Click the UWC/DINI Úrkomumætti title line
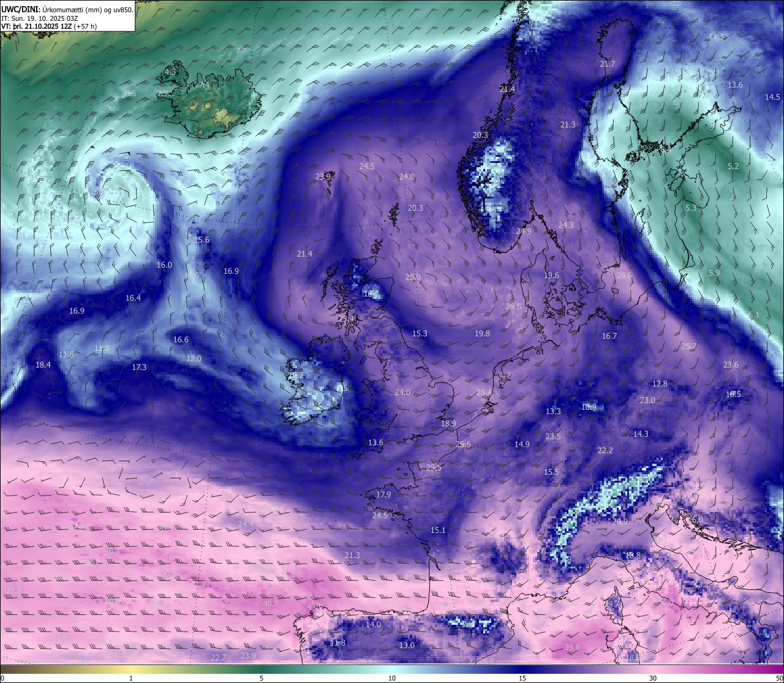The width and height of the screenshot is (784, 683). pyautogui.click(x=67, y=9)
